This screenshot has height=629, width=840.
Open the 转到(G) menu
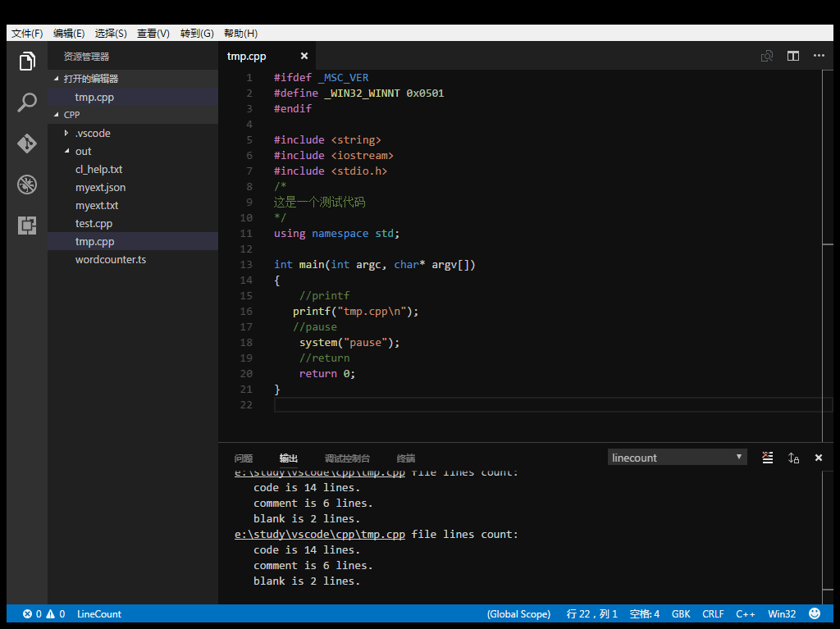tap(197, 34)
